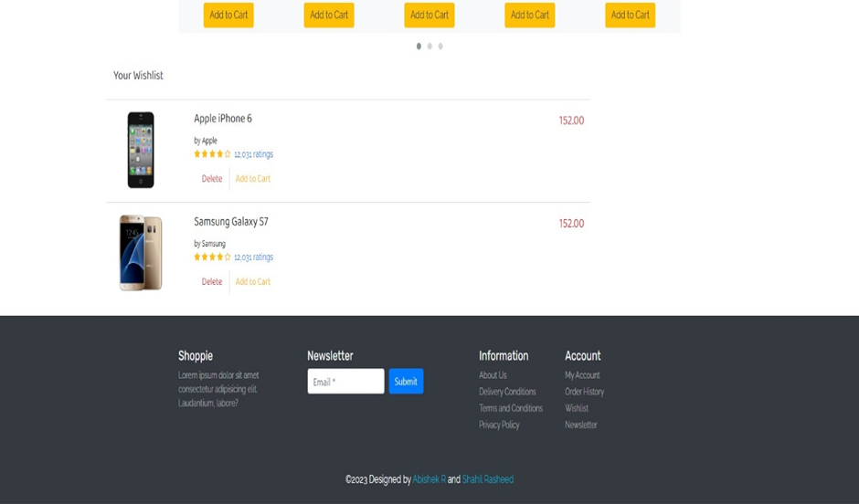859x504 pixels.
Task: Open Newsletter link under Account
Action: pyautogui.click(x=580, y=425)
